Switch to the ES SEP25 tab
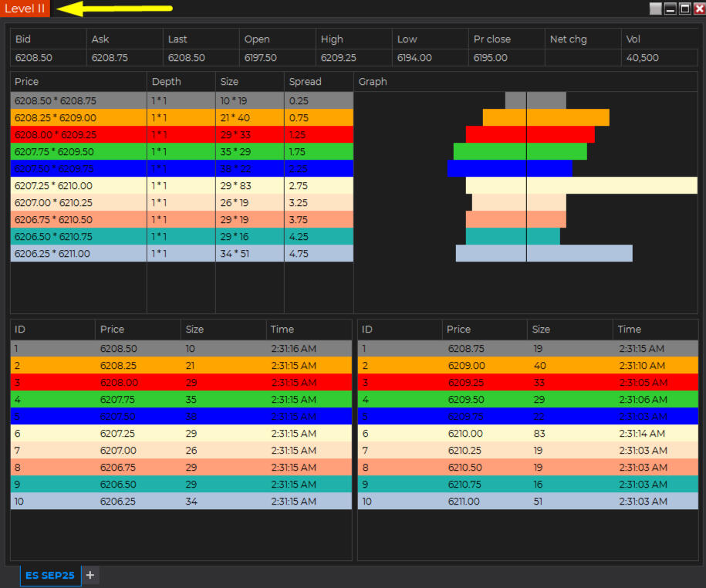Screen dimensions: 706x588 pyautogui.click(x=50, y=576)
